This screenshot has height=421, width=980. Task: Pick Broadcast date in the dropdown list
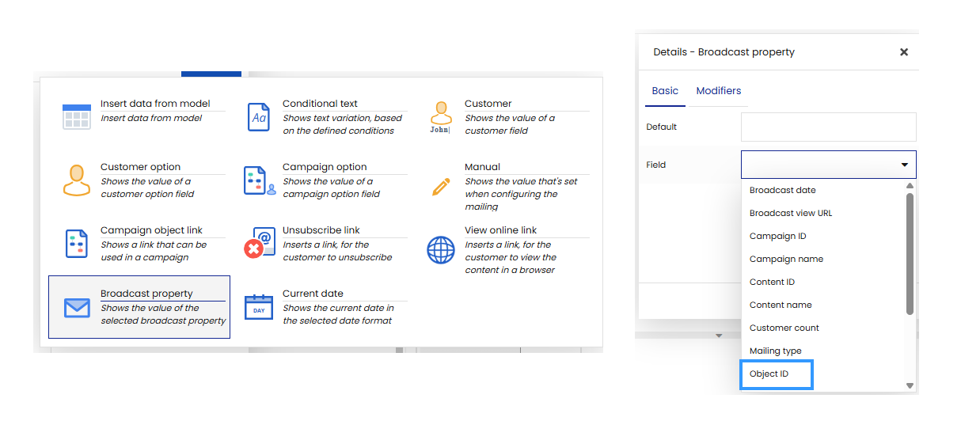[782, 190]
